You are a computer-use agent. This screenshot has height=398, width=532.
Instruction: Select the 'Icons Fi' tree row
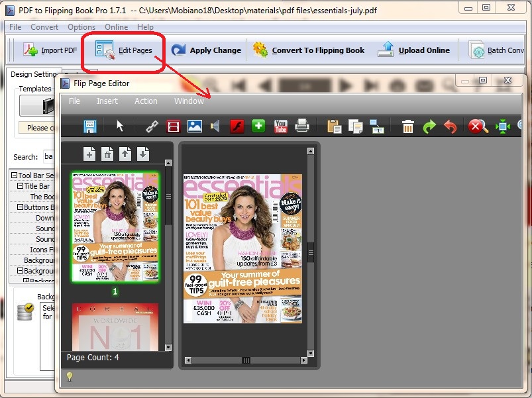[x=32, y=250]
